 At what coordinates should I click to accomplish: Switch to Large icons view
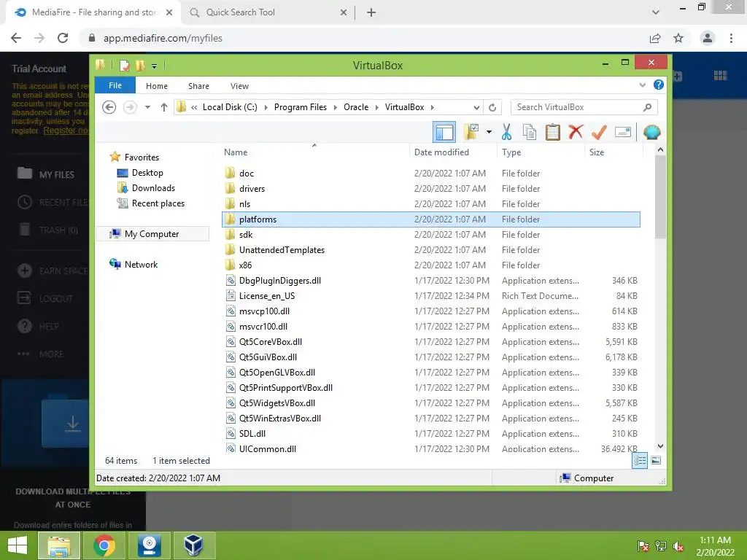coord(656,461)
